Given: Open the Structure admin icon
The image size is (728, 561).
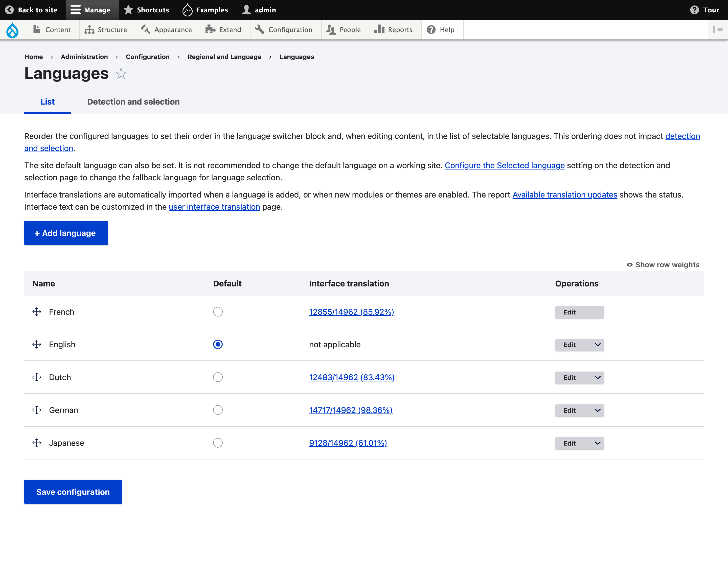Looking at the screenshot, I should pos(89,29).
